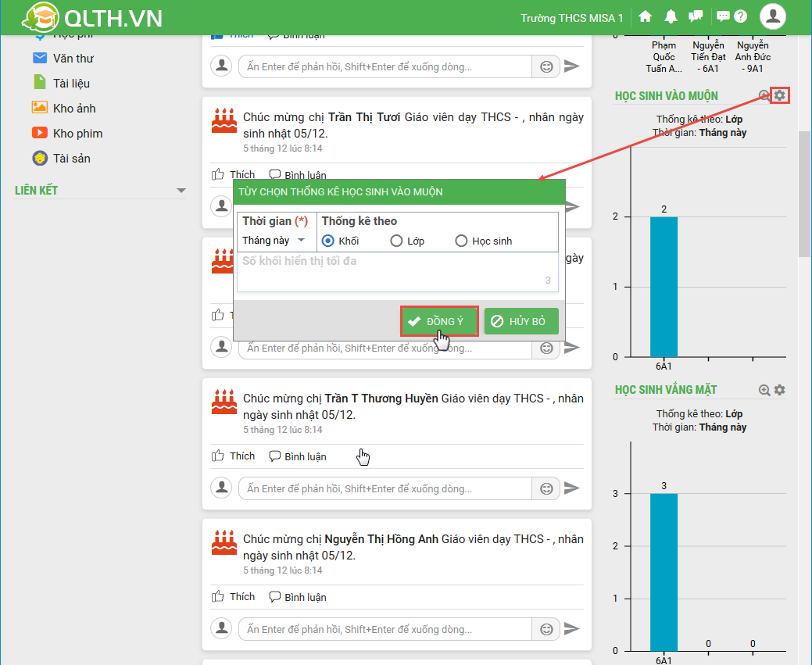Click the Hủy bỏ button
Screen dimensions: 812x665
521,321
